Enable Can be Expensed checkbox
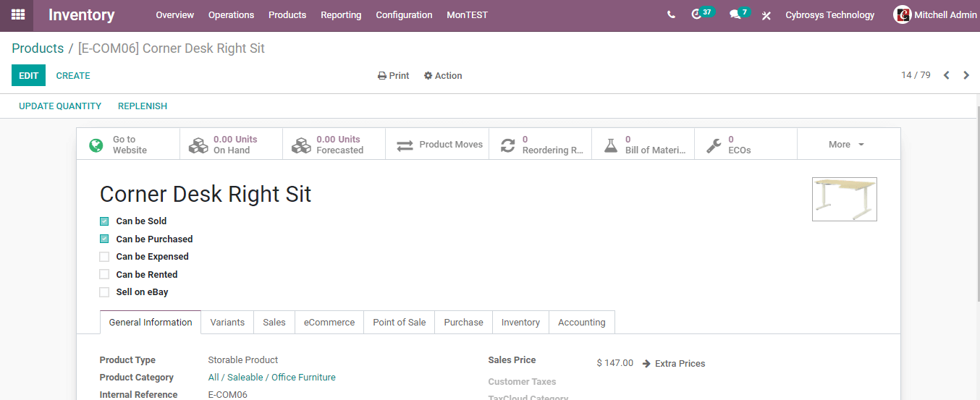Image resolution: width=980 pixels, height=400 pixels. point(104,257)
